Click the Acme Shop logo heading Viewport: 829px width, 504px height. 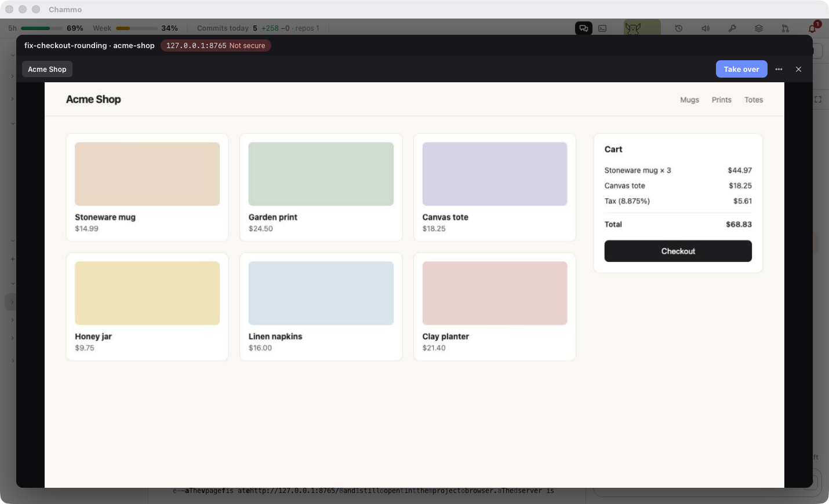tap(93, 99)
